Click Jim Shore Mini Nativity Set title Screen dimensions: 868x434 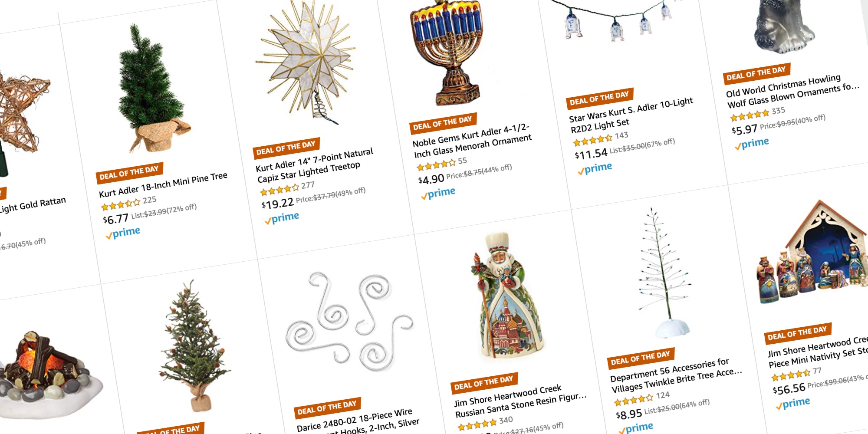click(818, 351)
